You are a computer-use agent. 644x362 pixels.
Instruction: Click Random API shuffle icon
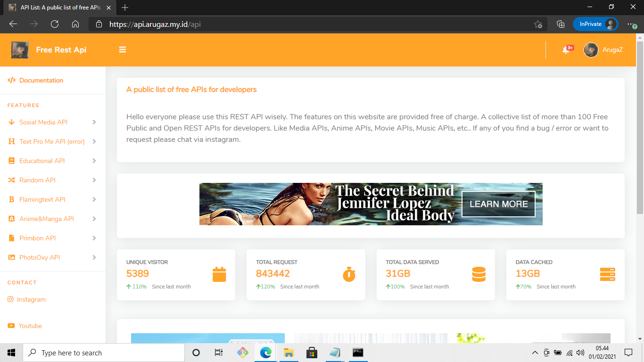coord(12,180)
